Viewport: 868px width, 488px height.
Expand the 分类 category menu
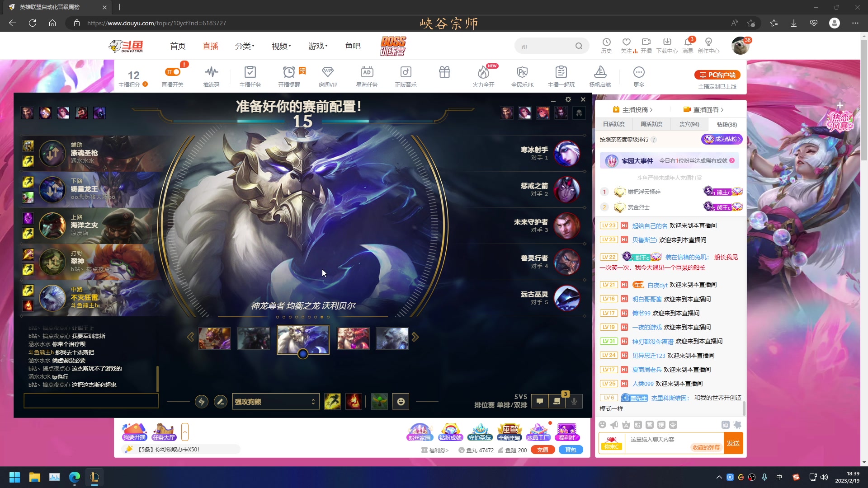(245, 46)
